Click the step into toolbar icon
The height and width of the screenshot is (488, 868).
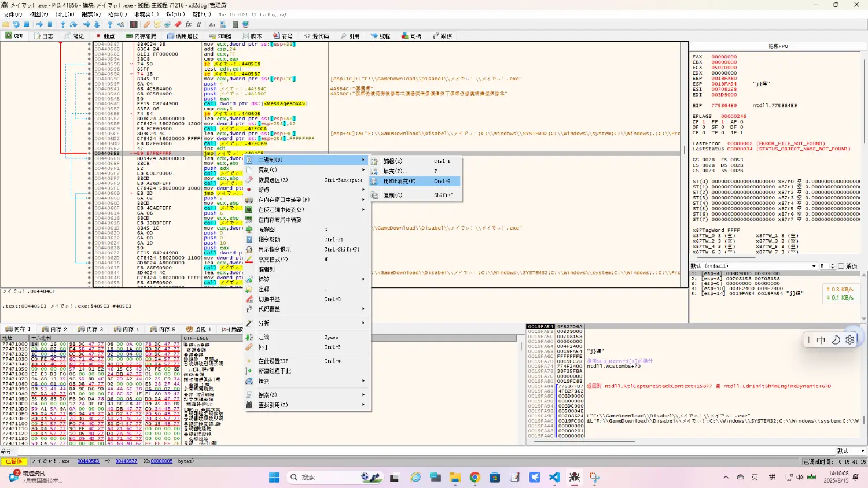(63, 25)
